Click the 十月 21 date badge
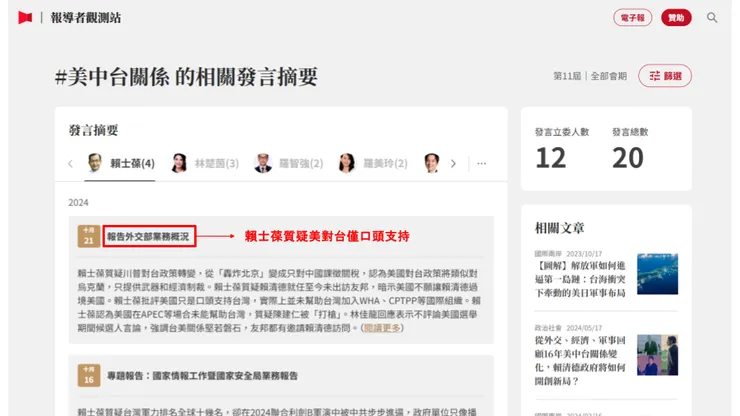Viewport: 740px width, 416px height. pos(89,236)
